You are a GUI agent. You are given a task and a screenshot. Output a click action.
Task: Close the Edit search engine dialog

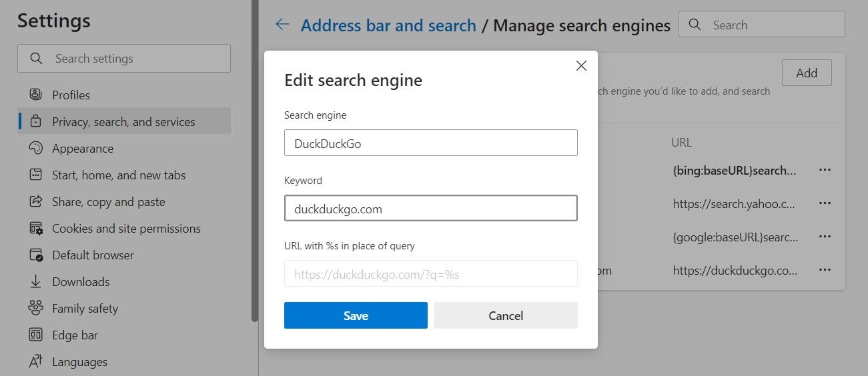[x=581, y=66]
